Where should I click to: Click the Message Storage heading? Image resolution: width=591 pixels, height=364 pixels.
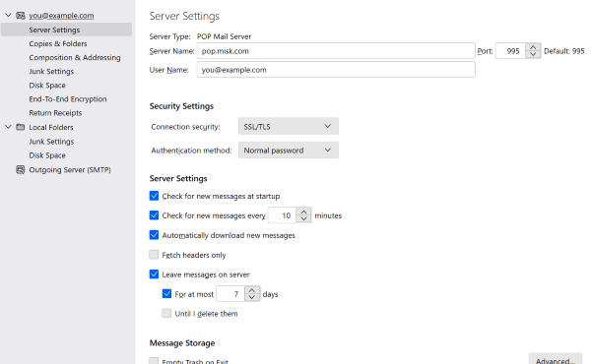[x=182, y=343]
